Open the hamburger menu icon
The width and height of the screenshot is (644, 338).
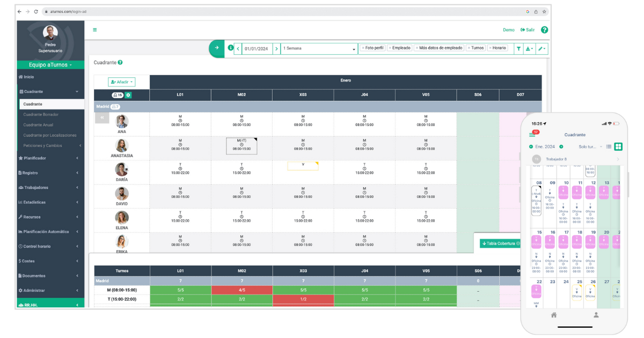95,30
